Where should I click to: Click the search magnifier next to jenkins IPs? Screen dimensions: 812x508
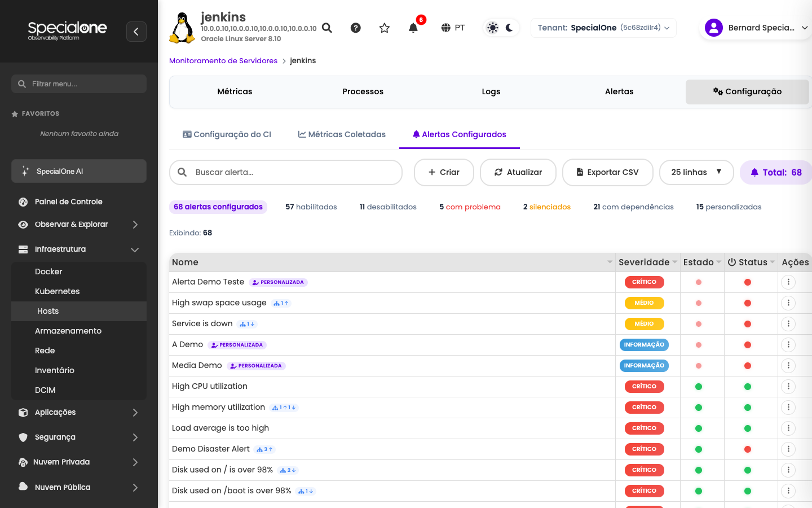327,28
